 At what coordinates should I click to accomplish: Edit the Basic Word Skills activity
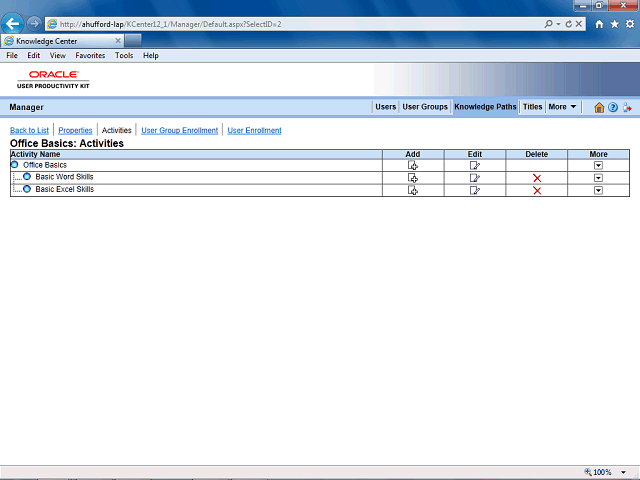[x=475, y=178]
